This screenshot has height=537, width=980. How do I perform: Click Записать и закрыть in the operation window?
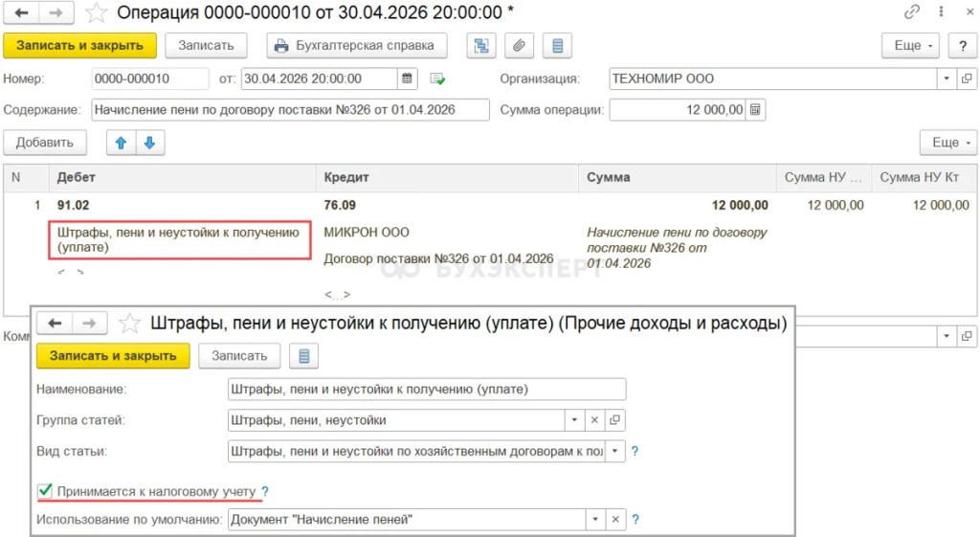pos(80,46)
